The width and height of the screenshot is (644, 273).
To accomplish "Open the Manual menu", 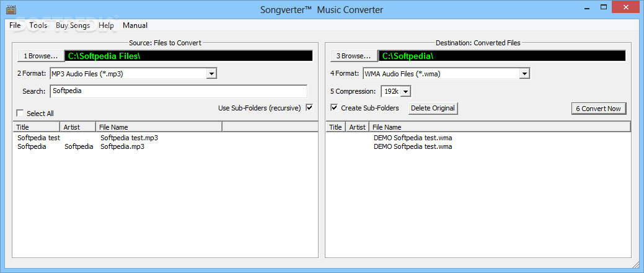I will click(135, 25).
